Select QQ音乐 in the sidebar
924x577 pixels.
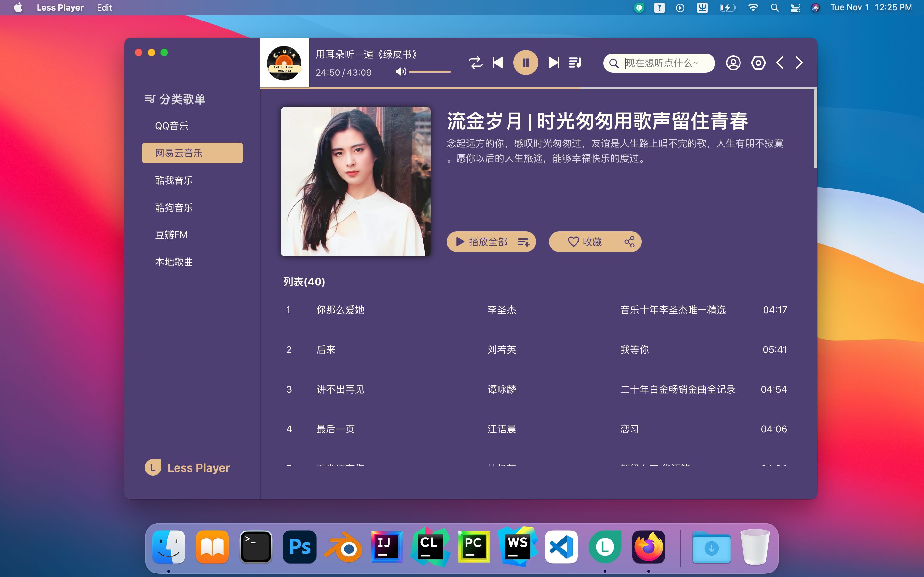[x=171, y=126]
